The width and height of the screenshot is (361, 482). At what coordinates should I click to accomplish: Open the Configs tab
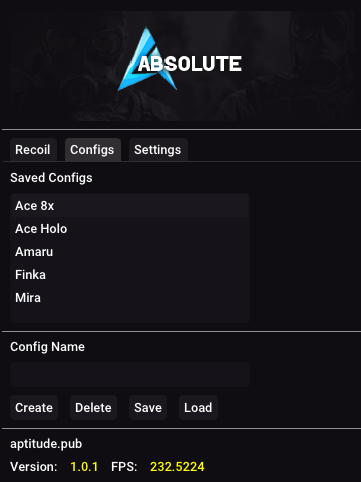point(92,150)
